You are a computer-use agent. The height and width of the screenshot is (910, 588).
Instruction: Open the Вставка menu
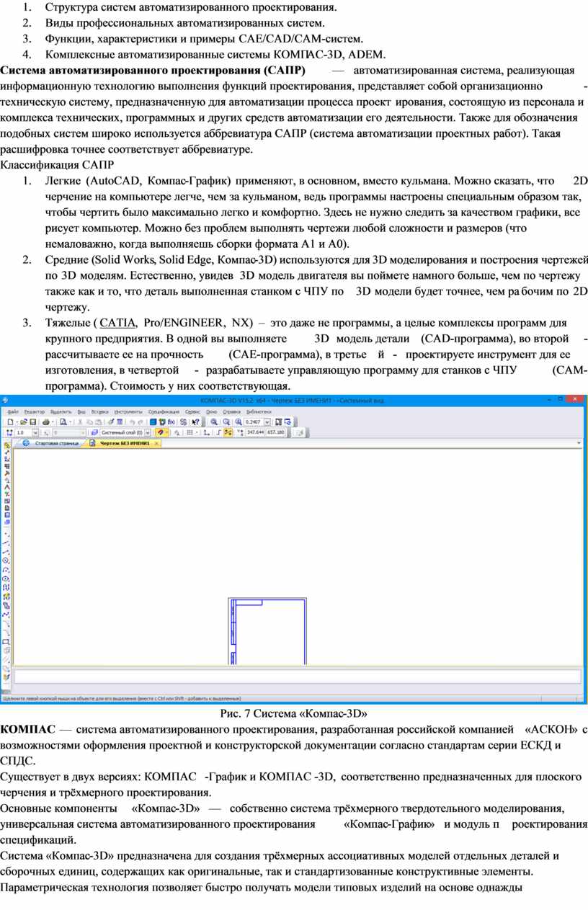(x=100, y=411)
